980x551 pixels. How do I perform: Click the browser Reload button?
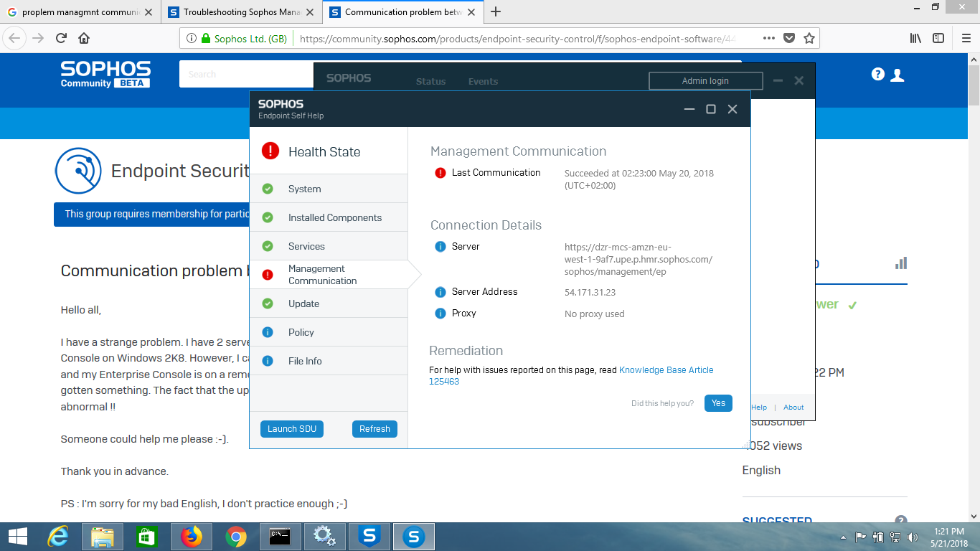point(61,39)
